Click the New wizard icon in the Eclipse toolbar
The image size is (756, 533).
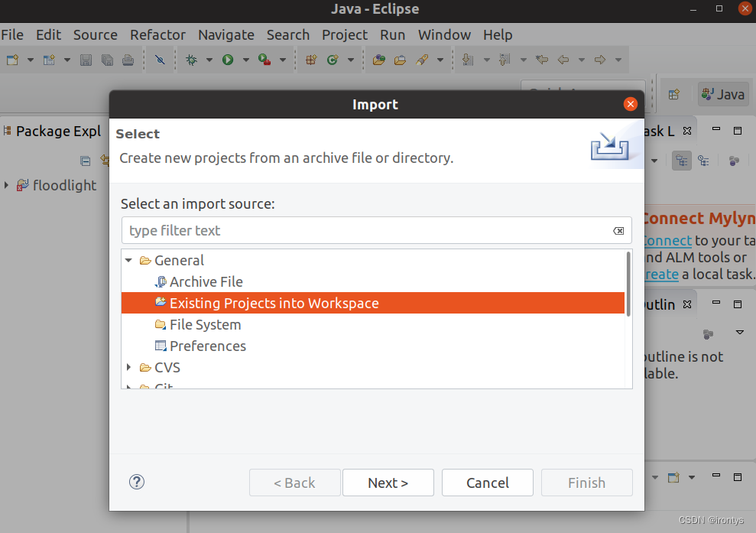12,60
